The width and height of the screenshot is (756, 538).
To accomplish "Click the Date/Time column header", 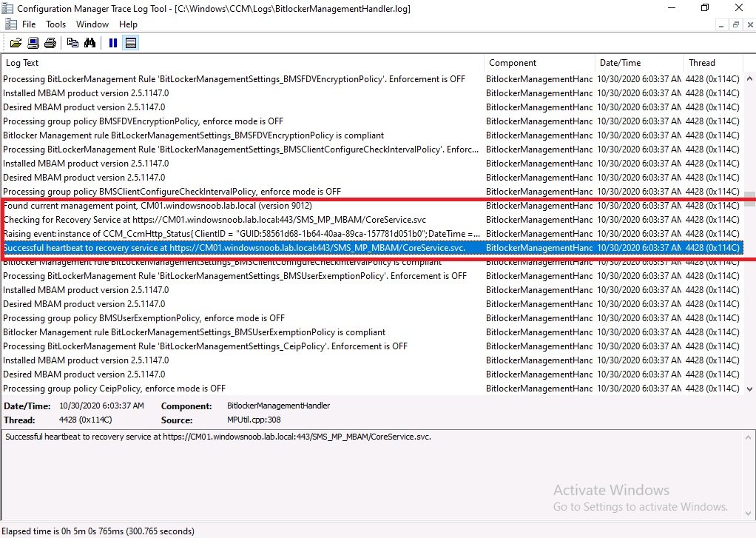I will (x=639, y=63).
